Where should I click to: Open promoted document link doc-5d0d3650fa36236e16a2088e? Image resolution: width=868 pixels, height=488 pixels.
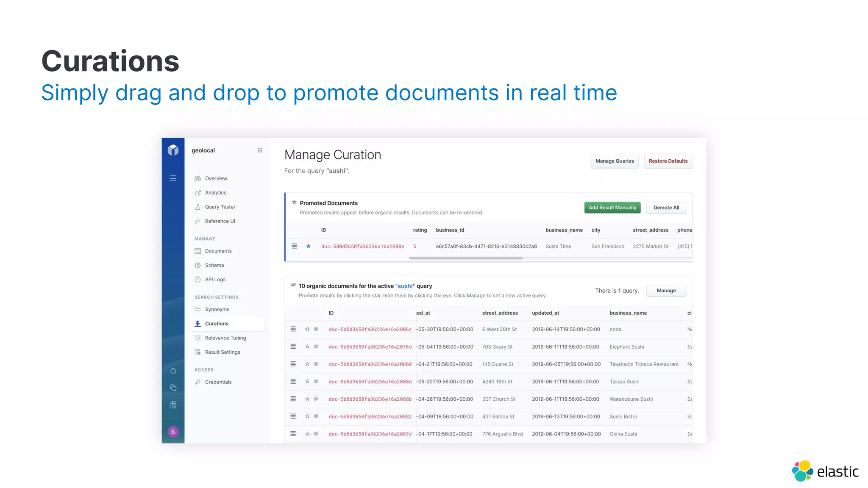click(x=362, y=247)
